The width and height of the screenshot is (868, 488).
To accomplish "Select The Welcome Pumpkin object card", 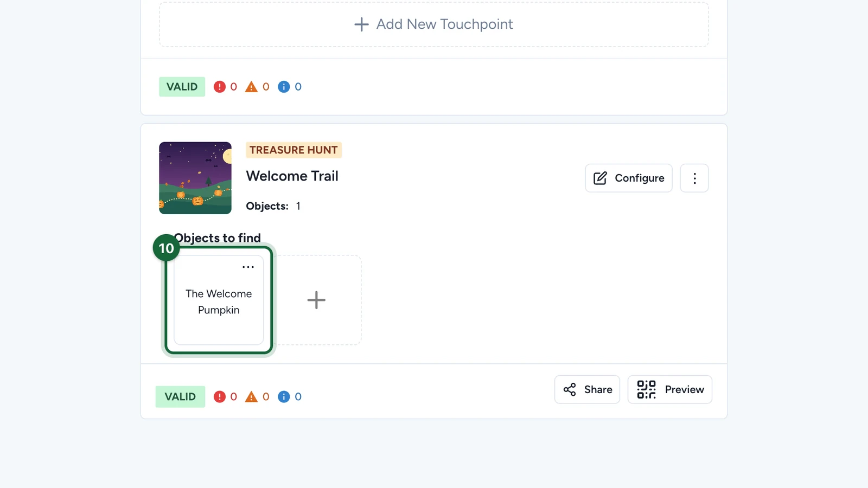I will [x=219, y=300].
